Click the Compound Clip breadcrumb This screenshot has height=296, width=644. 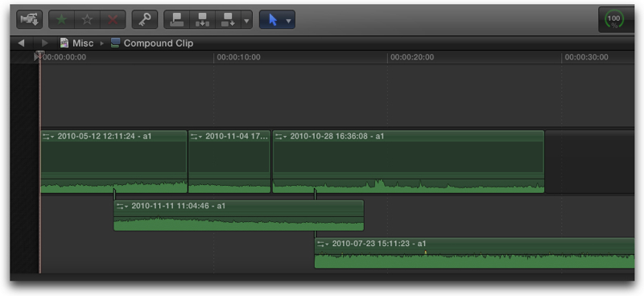158,43
